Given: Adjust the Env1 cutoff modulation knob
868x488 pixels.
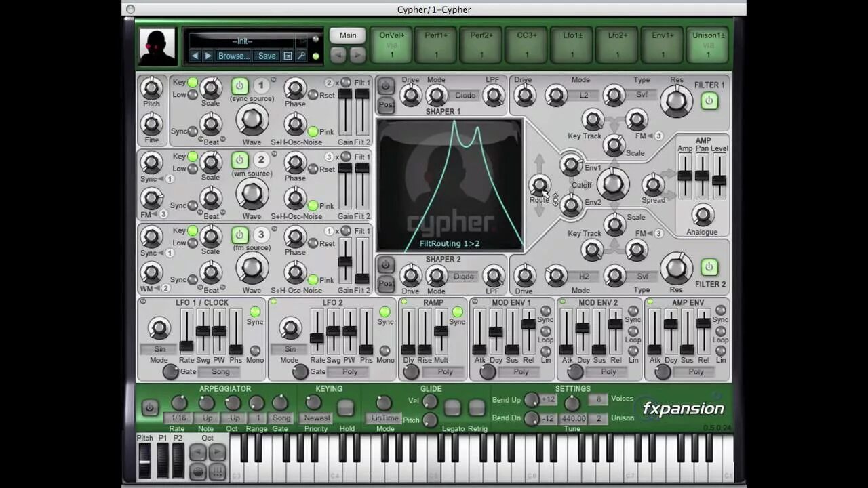Looking at the screenshot, I should 571,164.
